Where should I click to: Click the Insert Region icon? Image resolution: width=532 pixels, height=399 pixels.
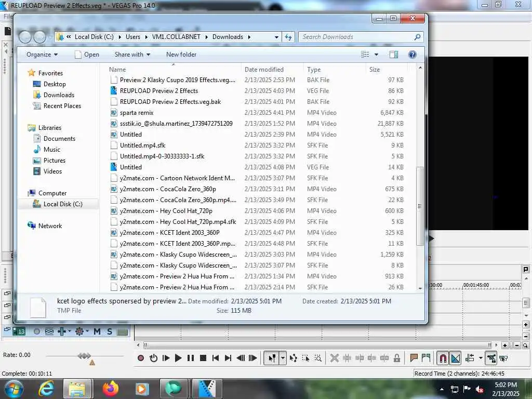tap(426, 357)
